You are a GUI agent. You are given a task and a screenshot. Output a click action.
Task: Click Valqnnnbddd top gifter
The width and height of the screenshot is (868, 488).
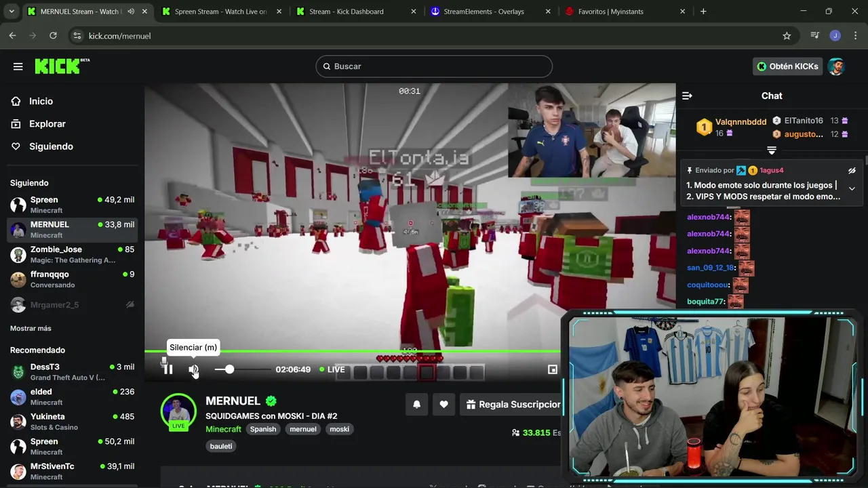[741, 122]
